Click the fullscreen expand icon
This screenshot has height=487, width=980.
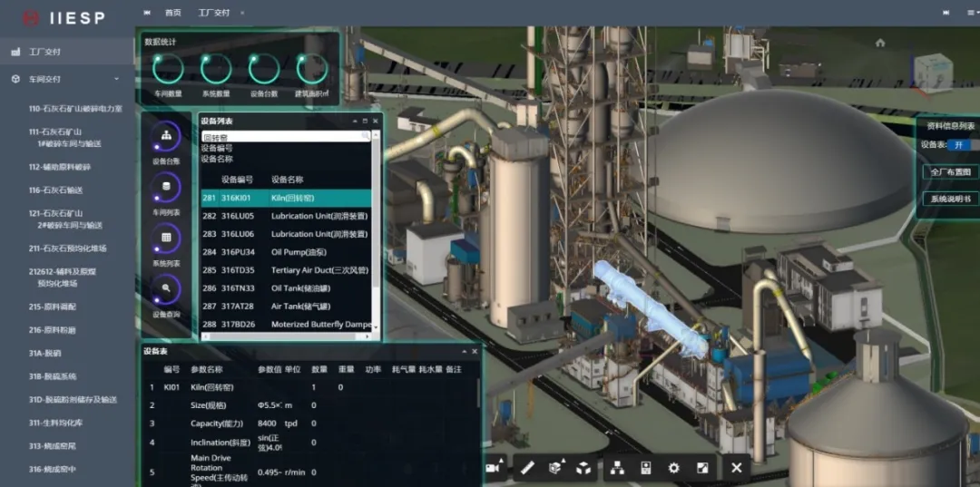(702, 468)
